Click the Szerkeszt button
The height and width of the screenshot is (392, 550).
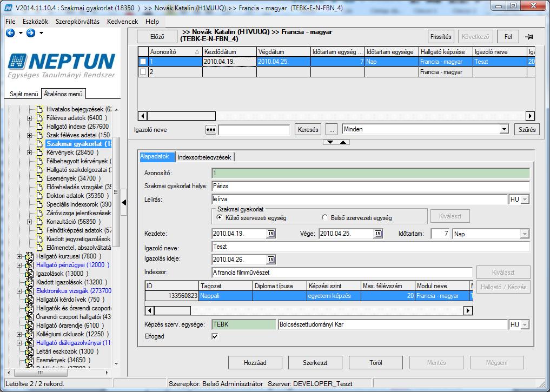click(x=315, y=363)
